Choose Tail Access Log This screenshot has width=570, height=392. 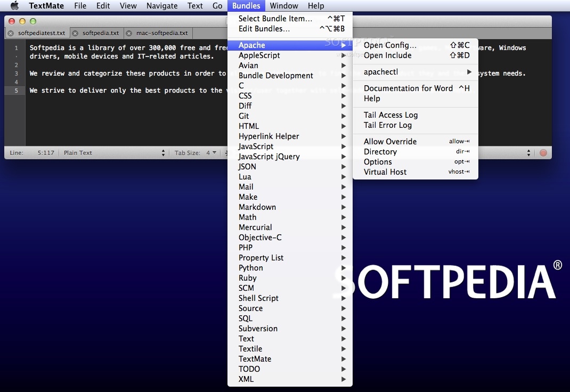pyautogui.click(x=416, y=115)
